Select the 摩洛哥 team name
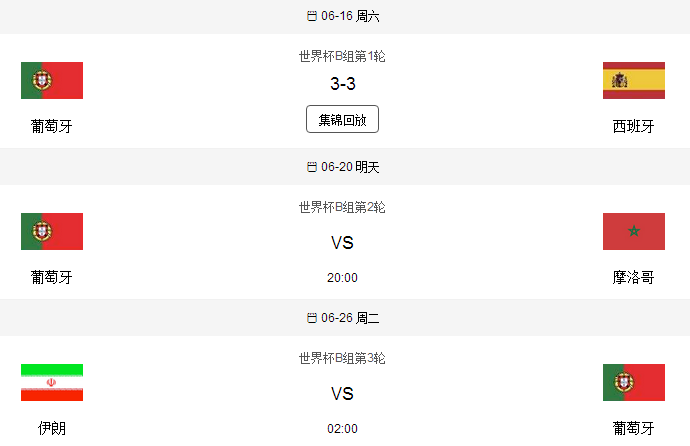690x446 pixels. [x=633, y=277]
